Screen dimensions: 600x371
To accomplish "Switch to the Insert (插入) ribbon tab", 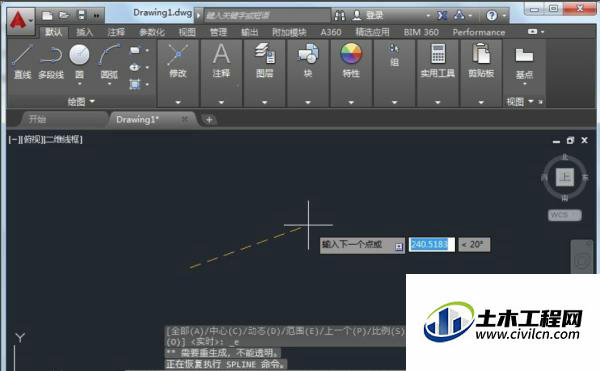I will (x=85, y=33).
